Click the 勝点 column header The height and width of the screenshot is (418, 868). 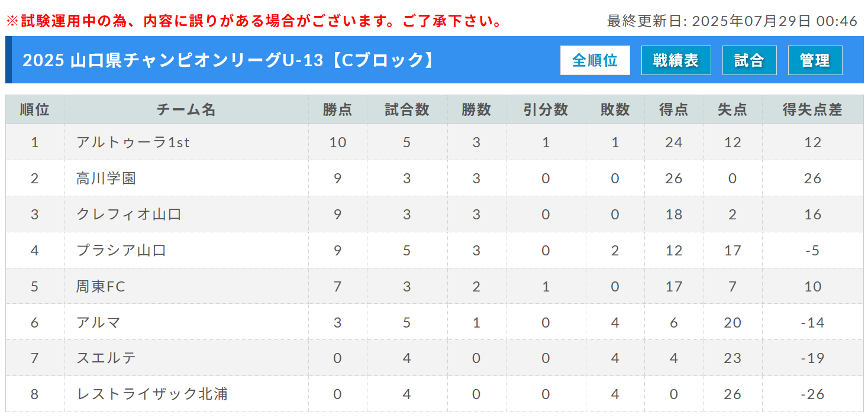(337, 109)
